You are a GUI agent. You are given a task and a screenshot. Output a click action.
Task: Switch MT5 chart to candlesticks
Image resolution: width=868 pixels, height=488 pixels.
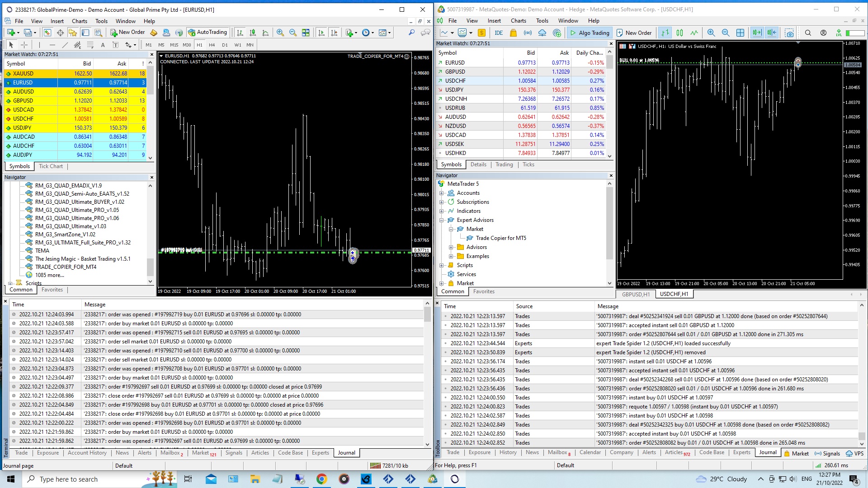click(679, 33)
